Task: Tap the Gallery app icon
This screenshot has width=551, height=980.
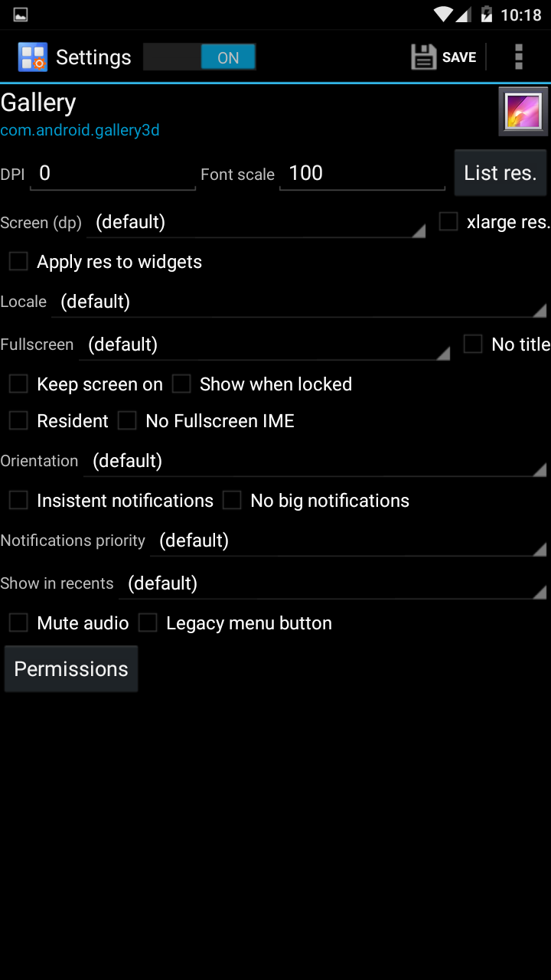Action: coord(523,112)
